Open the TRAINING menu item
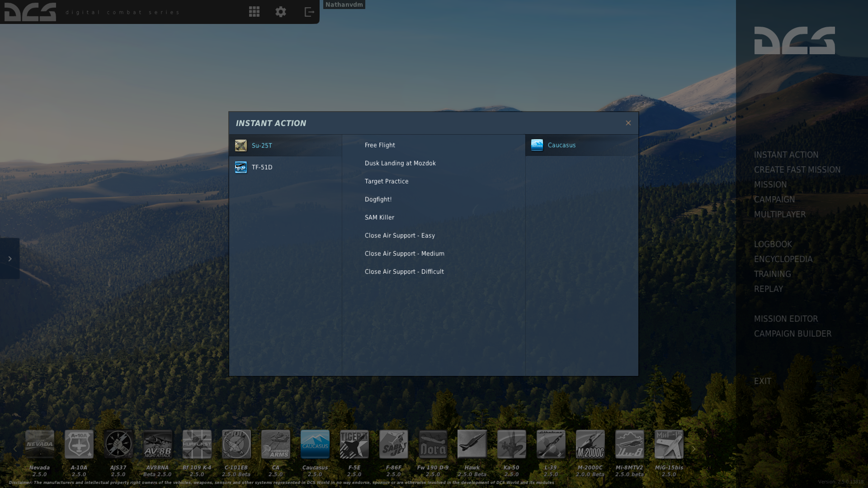868x488 pixels. tap(772, 274)
